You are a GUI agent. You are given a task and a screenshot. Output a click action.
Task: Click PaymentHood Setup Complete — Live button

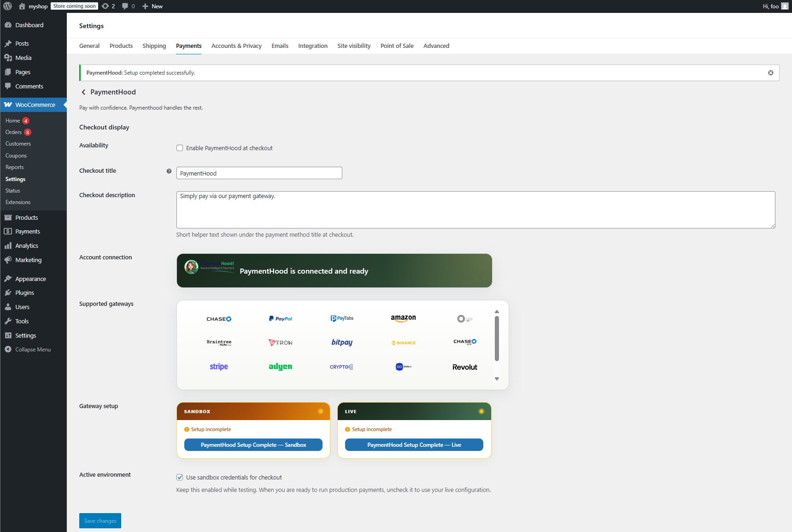pos(414,444)
